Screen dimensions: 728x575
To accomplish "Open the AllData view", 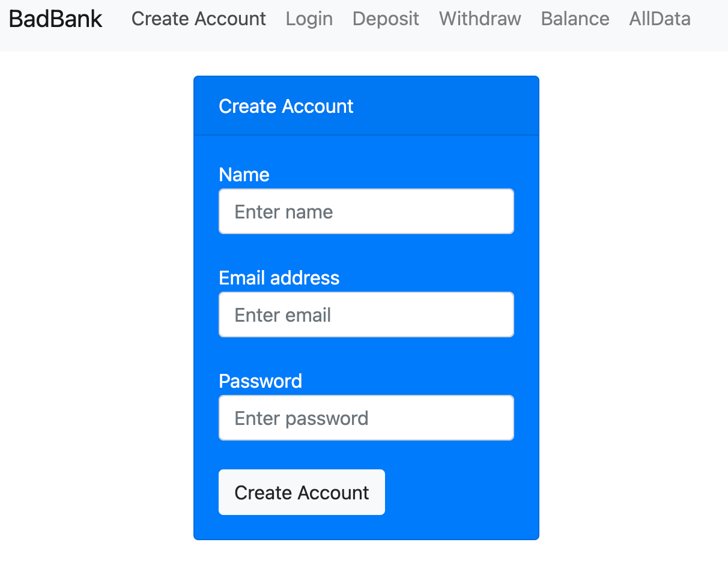I will pos(659,19).
